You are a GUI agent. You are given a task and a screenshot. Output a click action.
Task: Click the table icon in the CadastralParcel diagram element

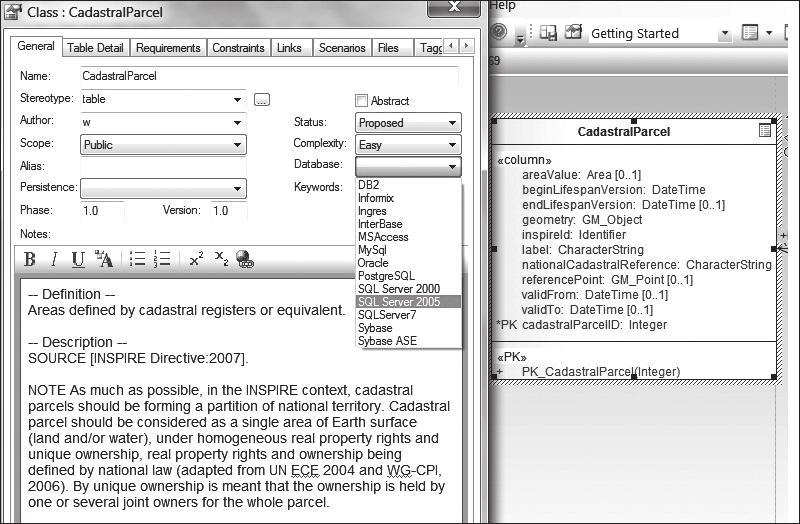(764, 131)
